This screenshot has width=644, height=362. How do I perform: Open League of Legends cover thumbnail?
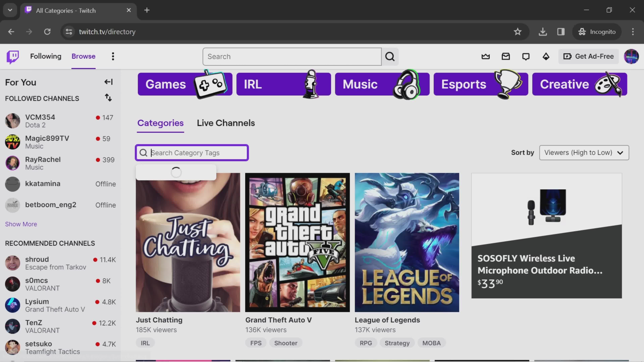pyautogui.click(x=407, y=243)
